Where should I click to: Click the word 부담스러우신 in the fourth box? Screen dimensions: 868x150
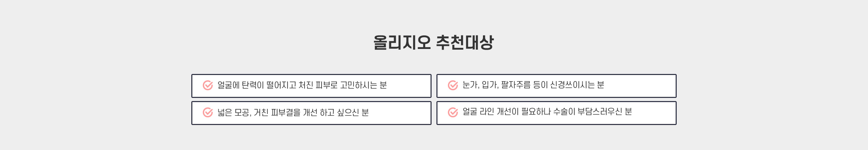pos(600,111)
